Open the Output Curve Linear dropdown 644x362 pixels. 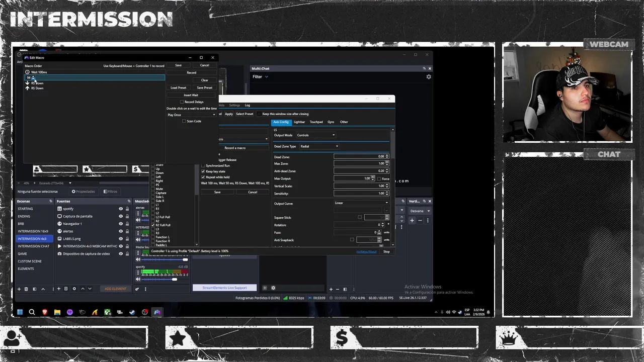[361, 203]
